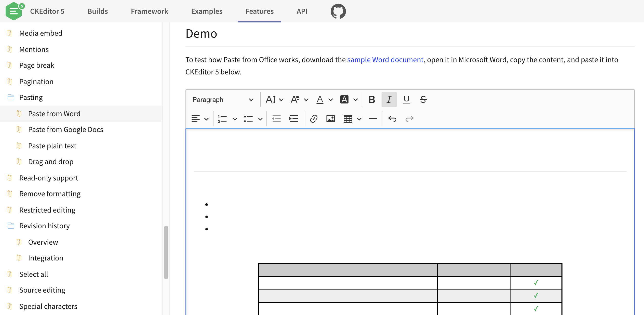Click the gray header cell of the table

[x=348, y=270]
